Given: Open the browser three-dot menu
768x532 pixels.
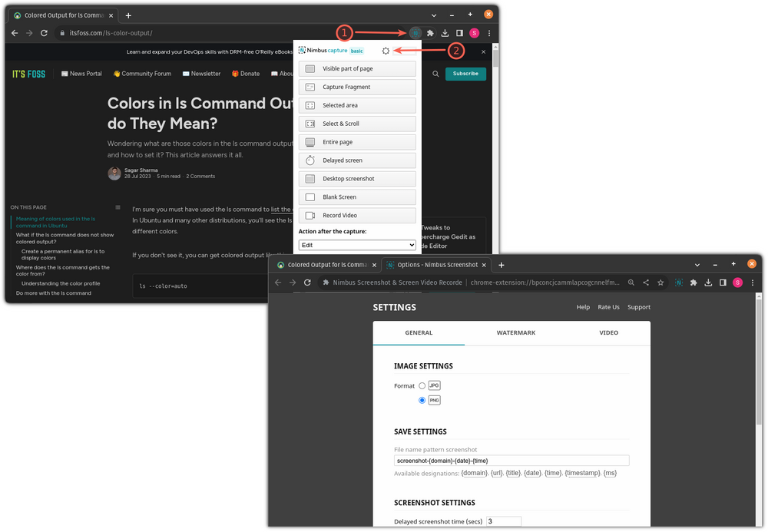Looking at the screenshot, I should [x=489, y=33].
